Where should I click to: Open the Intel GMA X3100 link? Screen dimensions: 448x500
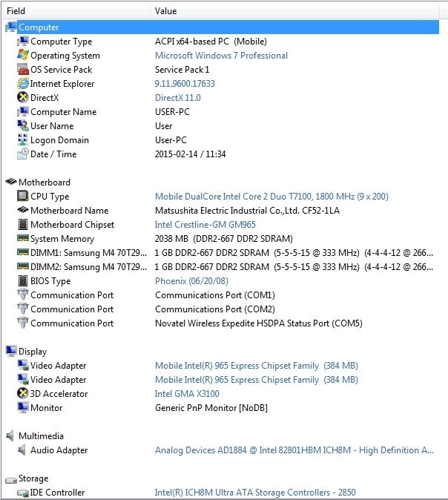[x=187, y=394]
